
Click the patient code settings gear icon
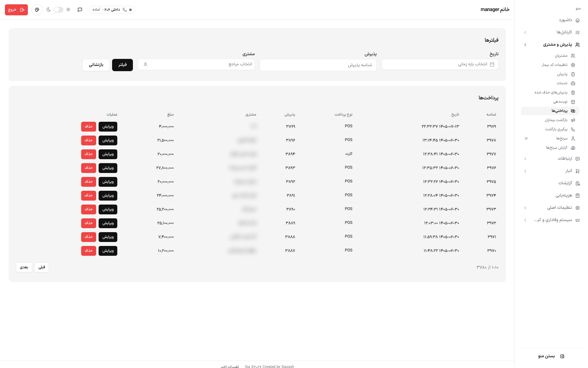[x=573, y=65]
